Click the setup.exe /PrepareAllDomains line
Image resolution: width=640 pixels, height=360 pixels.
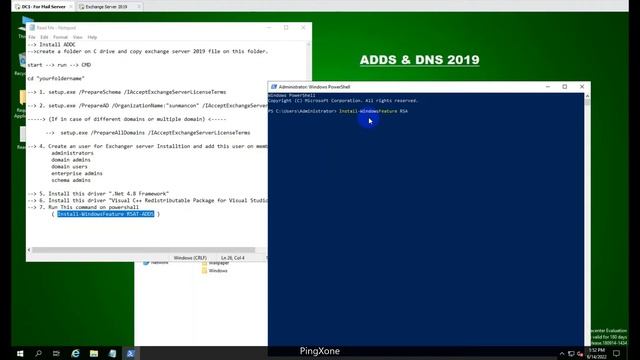148,133
